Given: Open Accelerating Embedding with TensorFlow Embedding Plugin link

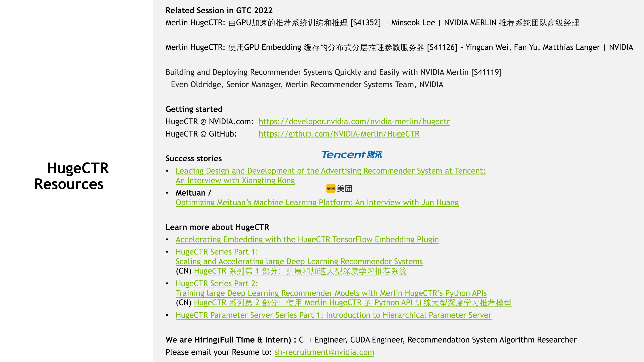Looking at the screenshot, I should point(307,240).
